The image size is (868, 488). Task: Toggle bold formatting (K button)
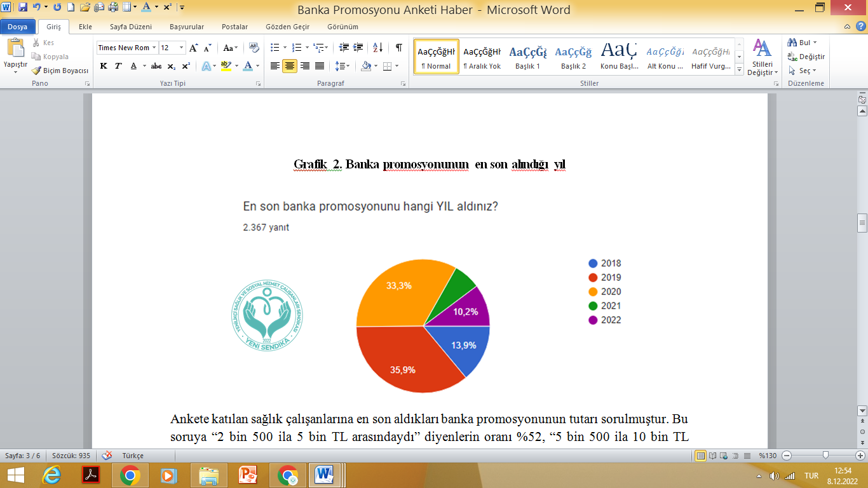click(x=103, y=66)
